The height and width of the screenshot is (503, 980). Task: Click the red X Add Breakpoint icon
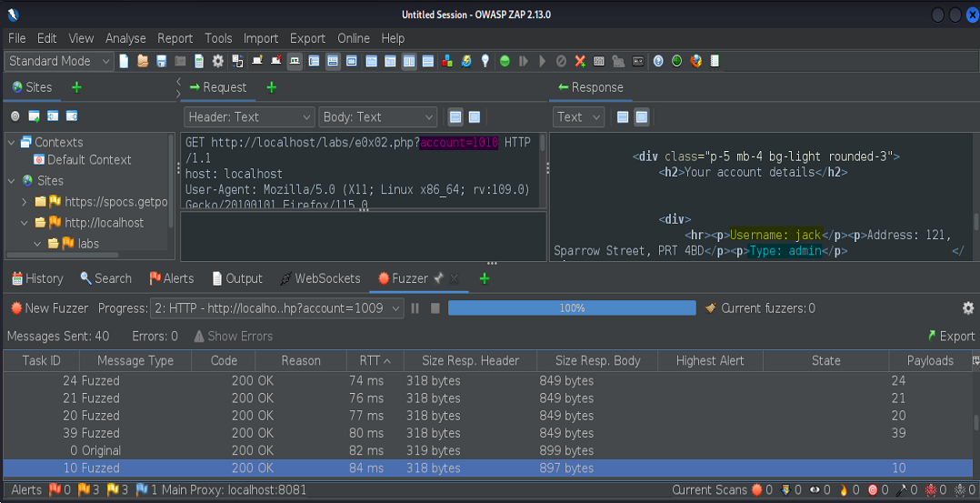pyautogui.click(x=580, y=61)
